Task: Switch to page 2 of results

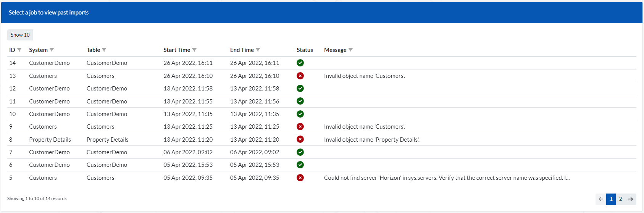Action: coord(621,199)
